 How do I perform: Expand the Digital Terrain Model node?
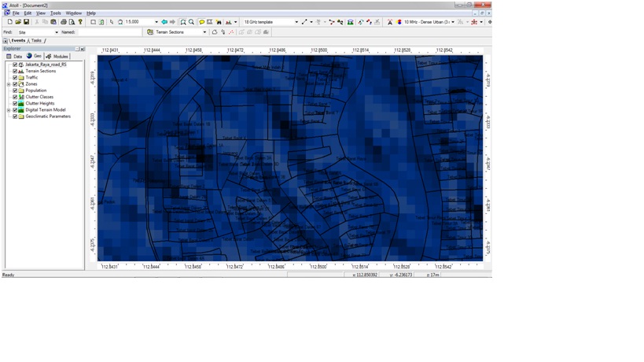[x=9, y=110]
